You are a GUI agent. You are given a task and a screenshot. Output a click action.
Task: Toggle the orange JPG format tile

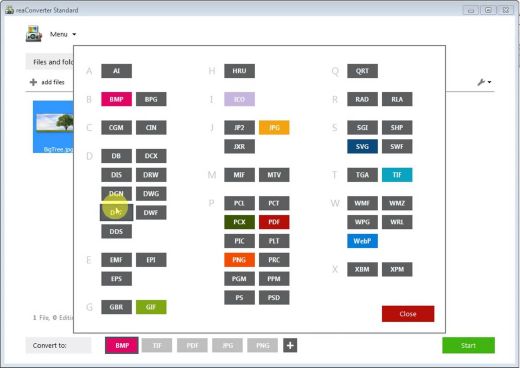274,128
